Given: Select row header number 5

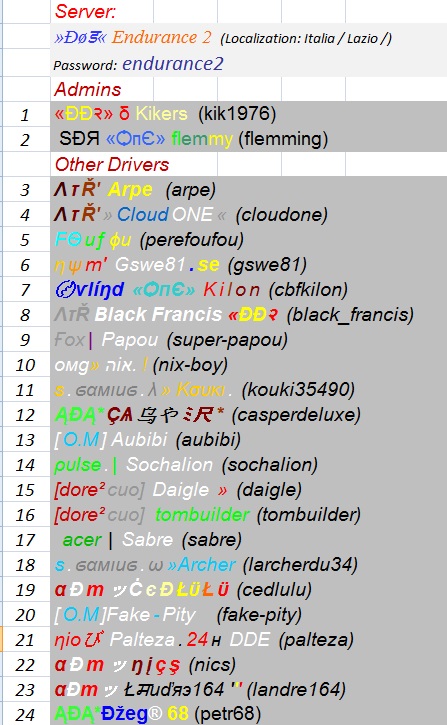Looking at the screenshot, I should [x=25, y=240].
